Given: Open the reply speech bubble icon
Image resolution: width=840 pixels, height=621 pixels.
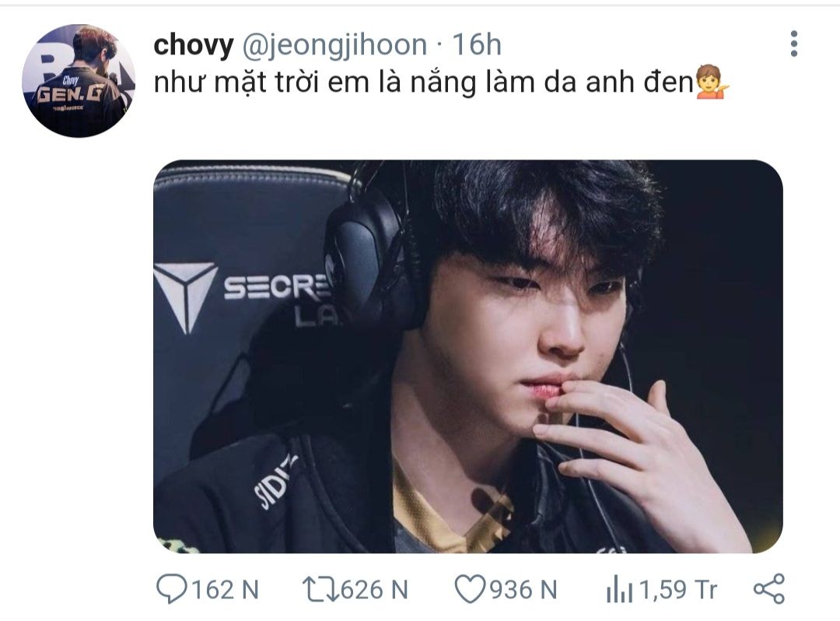Looking at the screenshot, I should pyautogui.click(x=171, y=589).
